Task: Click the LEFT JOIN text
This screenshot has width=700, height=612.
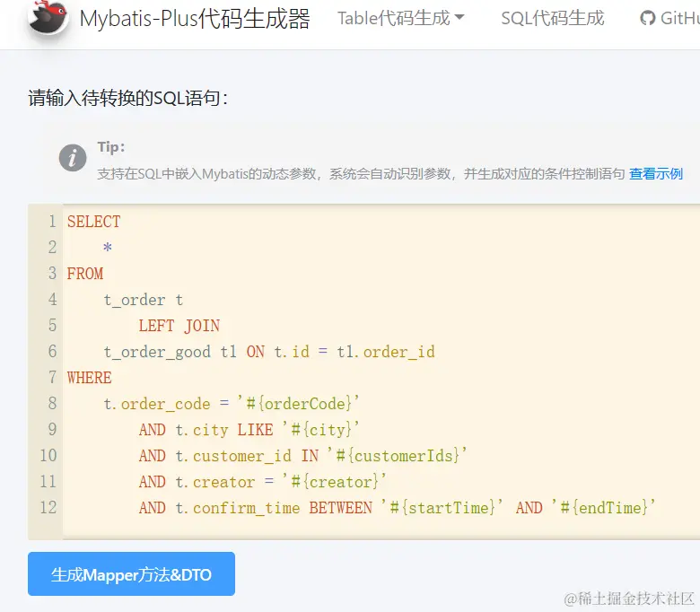Action: coord(179,326)
